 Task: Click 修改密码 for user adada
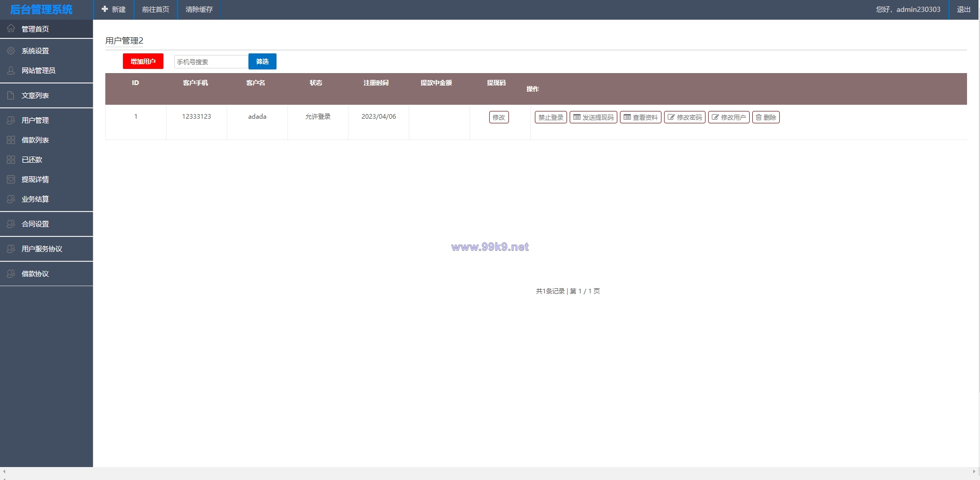pyautogui.click(x=685, y=117)
